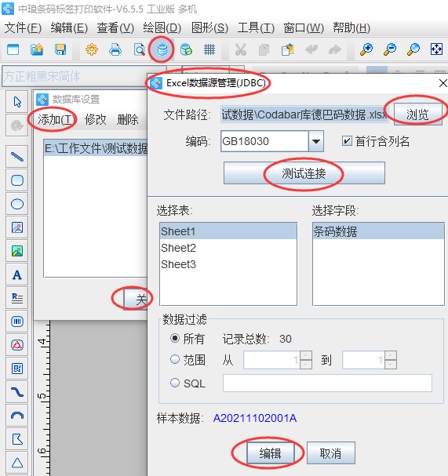Viewport: 448px width, 476px height.
Task: Click the zoom in magnifier icon
Action: point(366,49)
